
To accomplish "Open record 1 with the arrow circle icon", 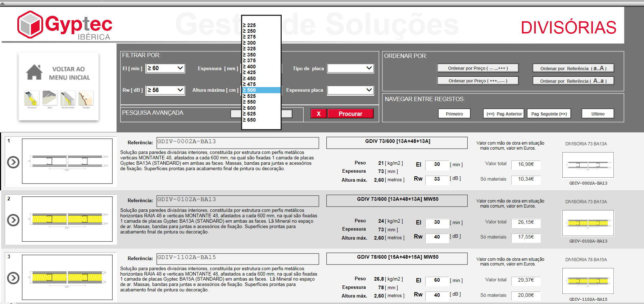I will coord(13,162).
